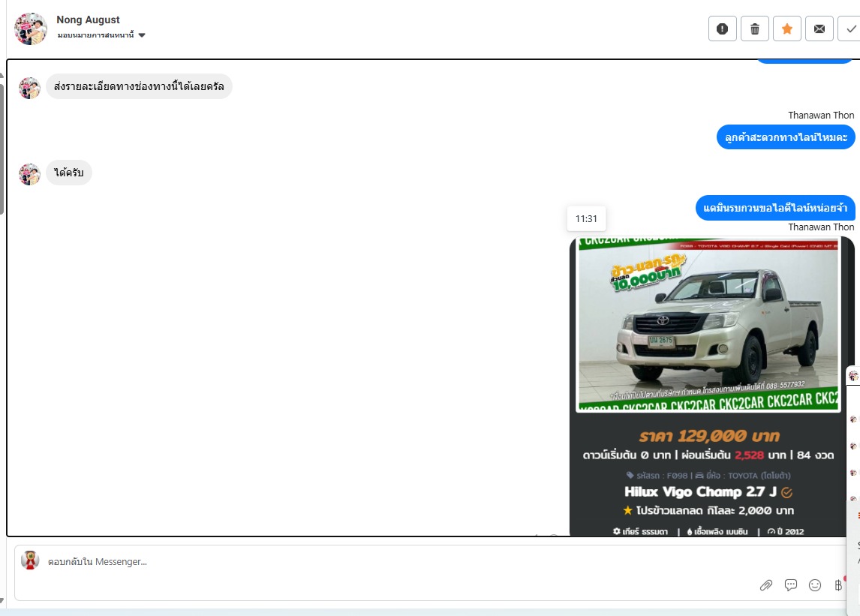The image size is (860, 616).
Task: Open the Hilux Vigo truck photo
Action: click(708, 325)
